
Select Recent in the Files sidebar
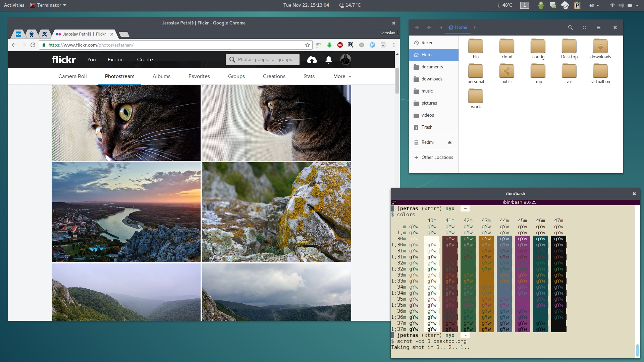434,43
